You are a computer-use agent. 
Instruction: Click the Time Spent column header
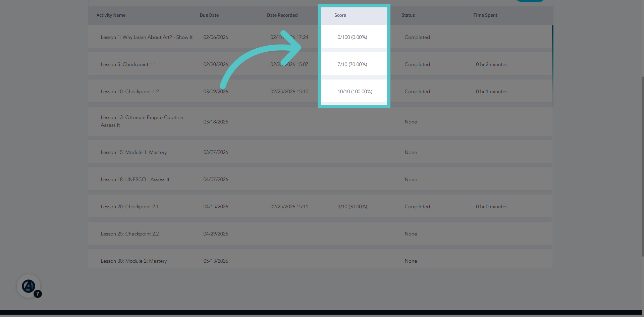pos(485,15)
